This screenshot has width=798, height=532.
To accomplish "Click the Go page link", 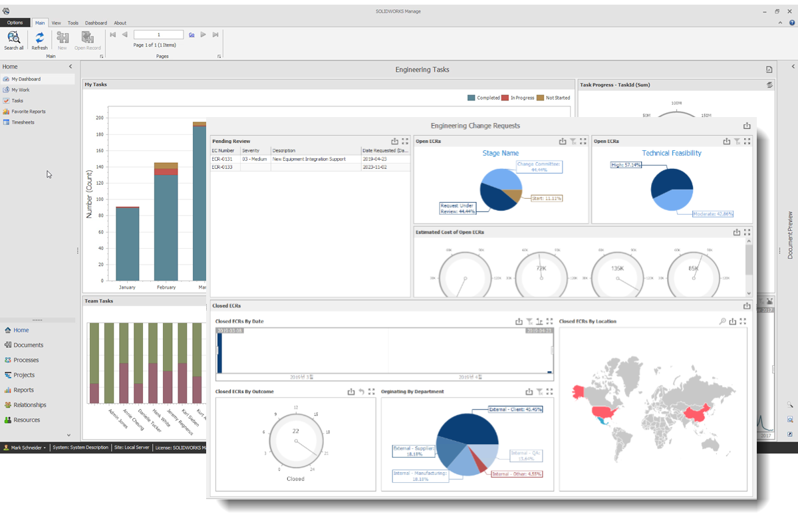I will (x=192, y=35).
